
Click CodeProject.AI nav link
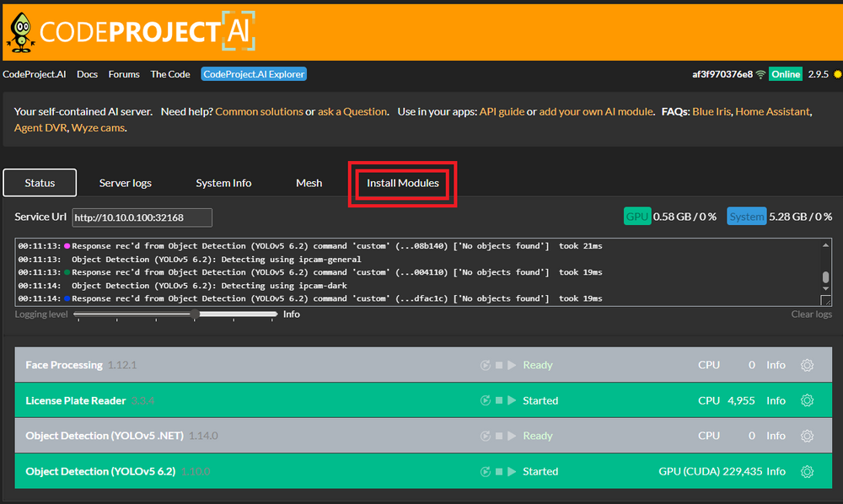click(35, 74)
